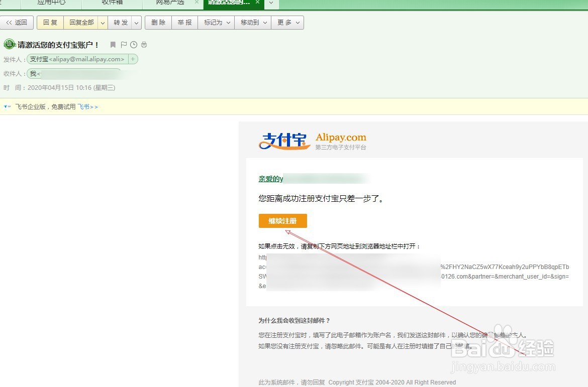Click the Feishu icon in yellow banner
This screenshot has height=387, width=588.
[7, 107]
